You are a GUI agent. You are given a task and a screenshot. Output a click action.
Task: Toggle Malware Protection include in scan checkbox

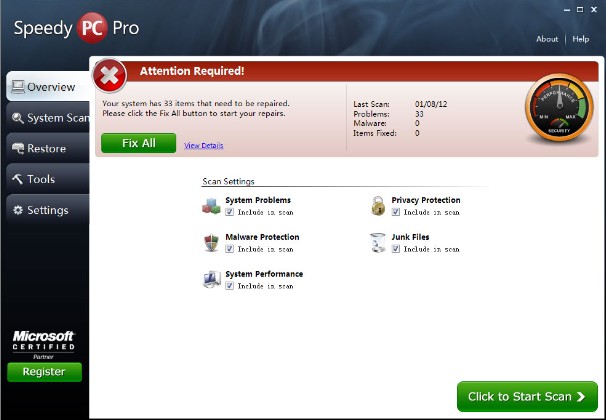(230, 249)
